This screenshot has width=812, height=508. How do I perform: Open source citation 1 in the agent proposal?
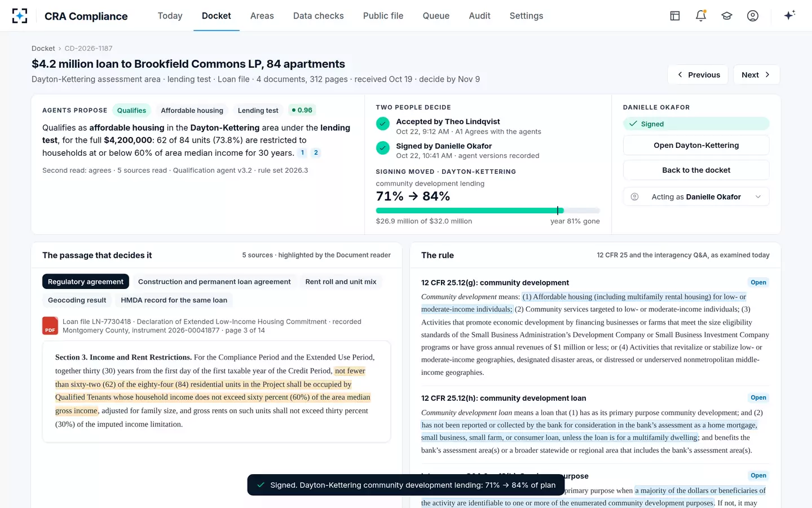click(x=302, y=152)
